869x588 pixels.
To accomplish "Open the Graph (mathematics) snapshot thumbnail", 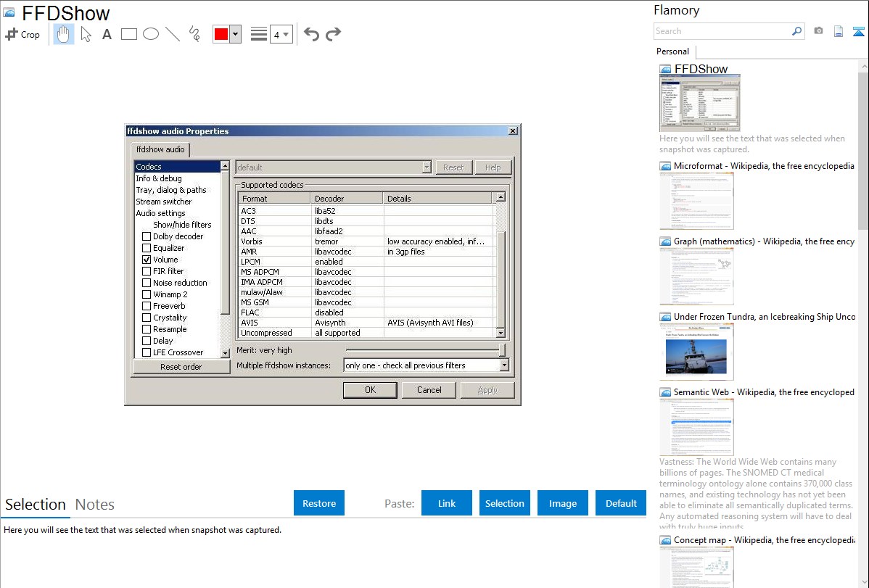I will click(x=696, y=276).
